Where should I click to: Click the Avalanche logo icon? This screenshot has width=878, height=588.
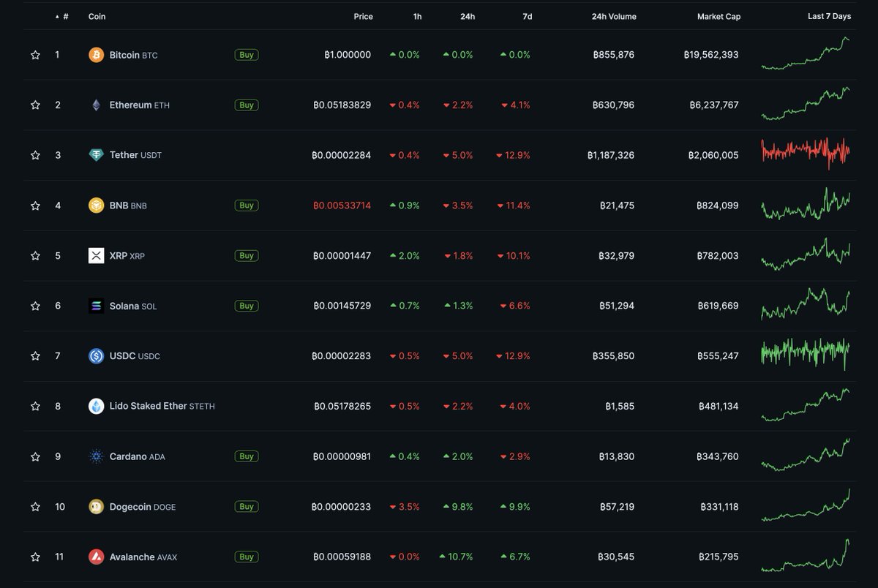(x=96, y=557)
